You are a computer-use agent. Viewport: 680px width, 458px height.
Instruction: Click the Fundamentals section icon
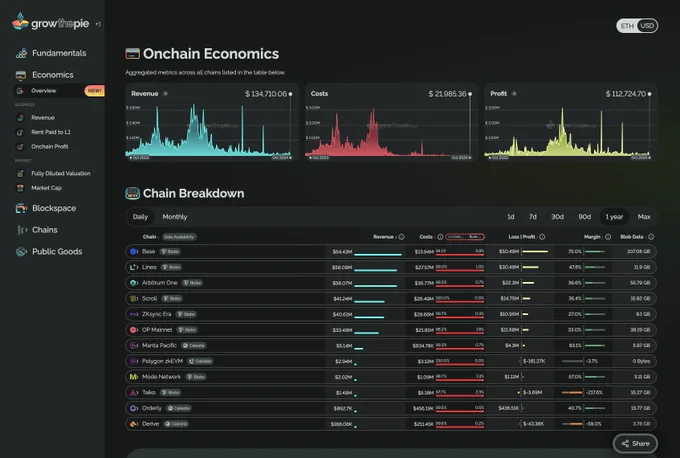tap(21, 53)
